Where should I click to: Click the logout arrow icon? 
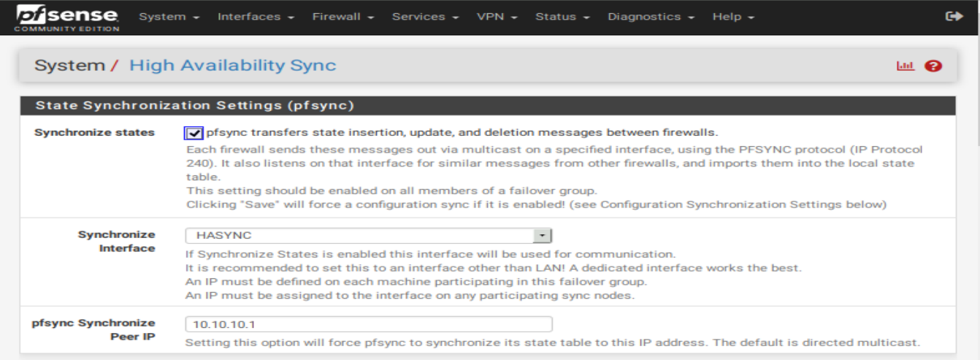click(x=954, y=16)
